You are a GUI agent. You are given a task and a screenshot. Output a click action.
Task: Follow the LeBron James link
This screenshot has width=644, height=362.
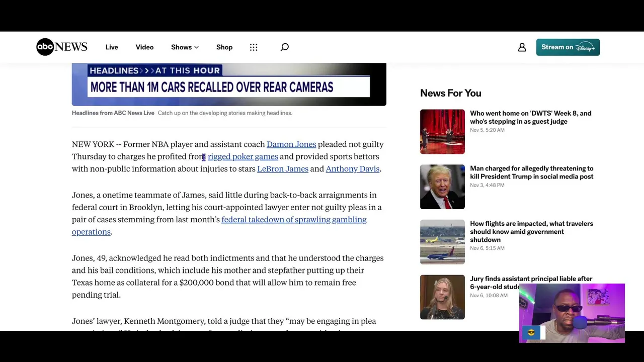(x=283, y=168)
